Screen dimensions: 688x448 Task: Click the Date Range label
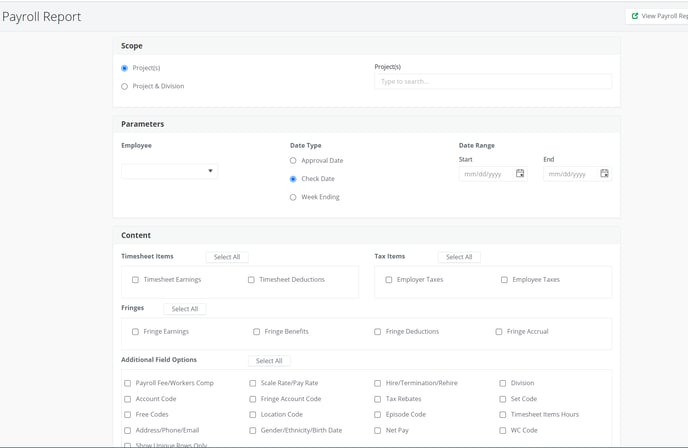(477, 146)
